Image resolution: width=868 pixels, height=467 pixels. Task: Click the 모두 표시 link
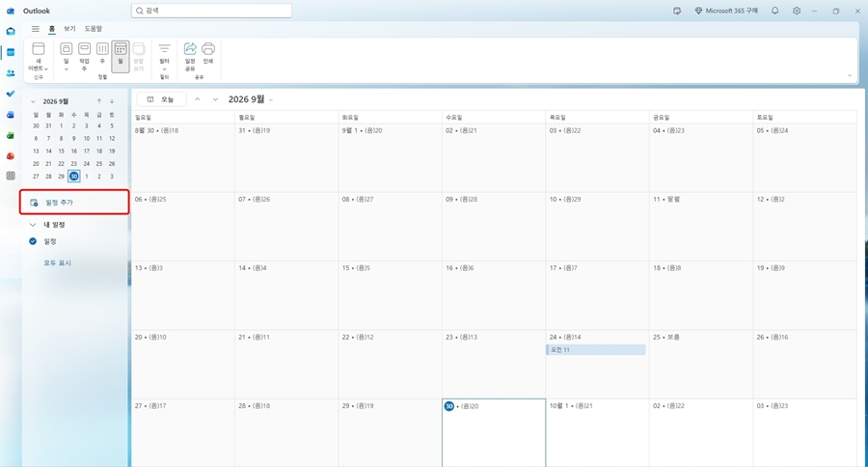click(58, 263)
